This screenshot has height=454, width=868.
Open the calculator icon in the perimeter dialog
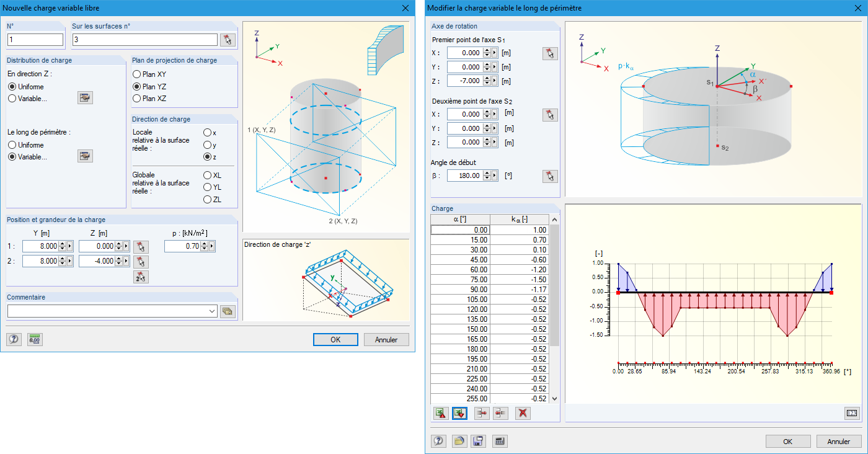pyautogui.click(x=500, y=441)
